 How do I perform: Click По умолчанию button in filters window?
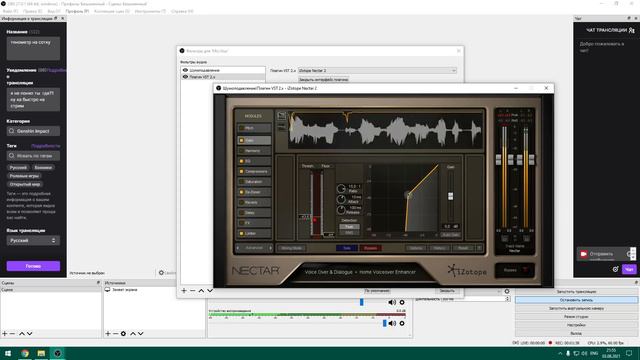pos(377,291)
